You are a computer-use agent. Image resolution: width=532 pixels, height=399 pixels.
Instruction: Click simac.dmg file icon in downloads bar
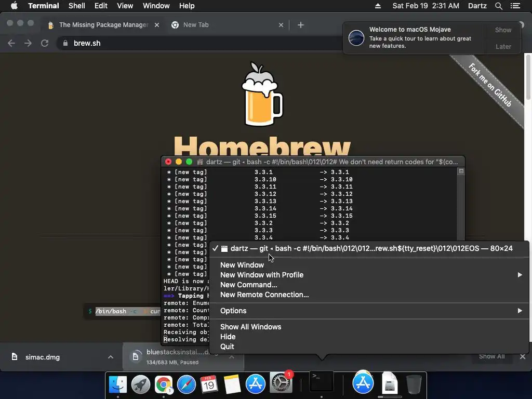(x=14, y=356)
